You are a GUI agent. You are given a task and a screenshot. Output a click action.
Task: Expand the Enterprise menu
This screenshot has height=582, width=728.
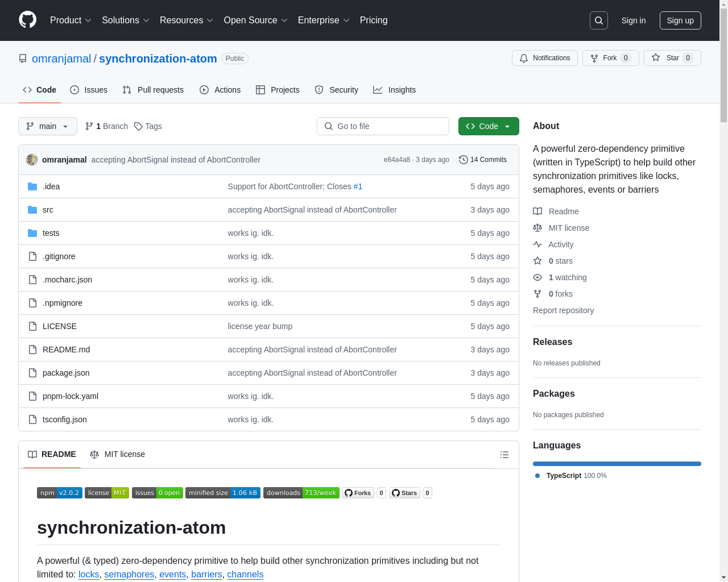click(324, 20)
